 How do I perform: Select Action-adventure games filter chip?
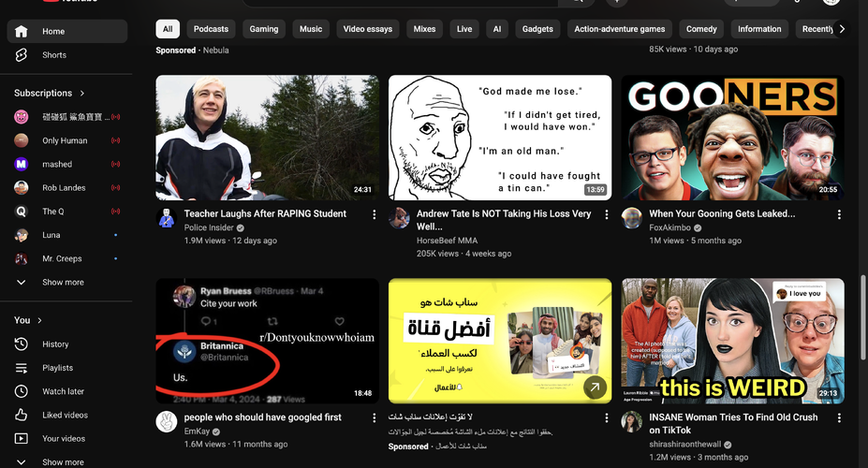[620, 29]
